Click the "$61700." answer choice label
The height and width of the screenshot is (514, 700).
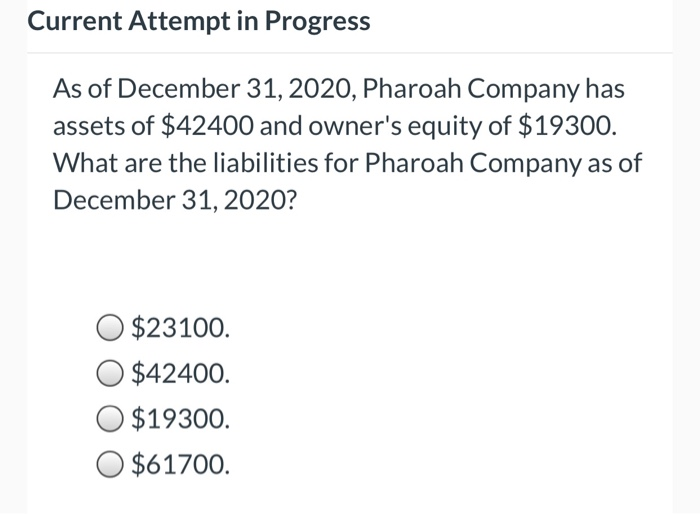[180, 464]
